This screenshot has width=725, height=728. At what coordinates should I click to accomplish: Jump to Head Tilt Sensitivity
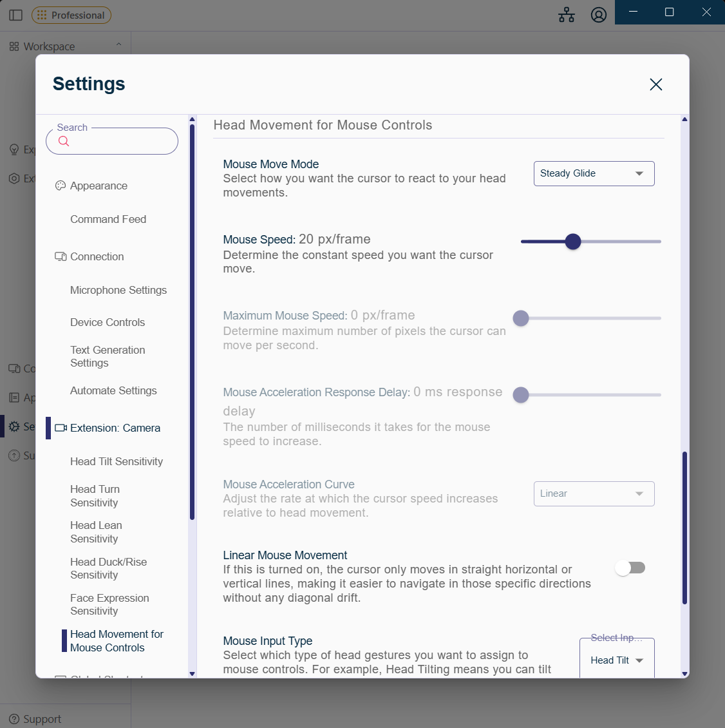coord(117,461)
